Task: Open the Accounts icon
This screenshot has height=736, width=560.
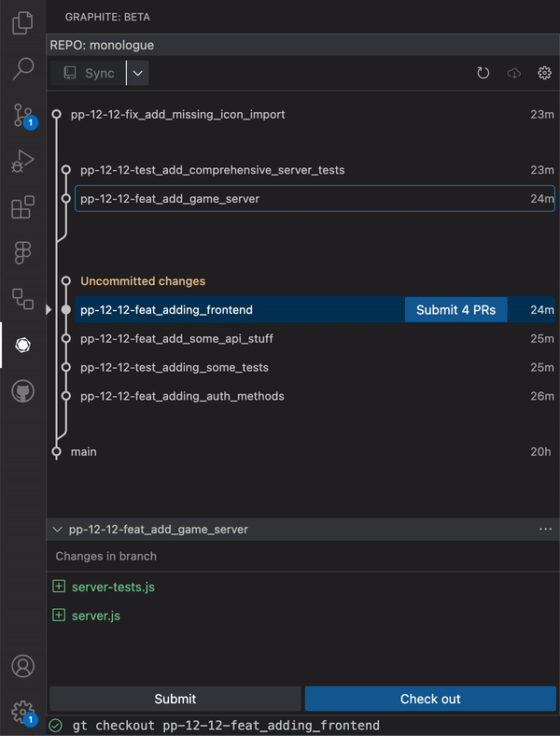Action: point(22,666)
